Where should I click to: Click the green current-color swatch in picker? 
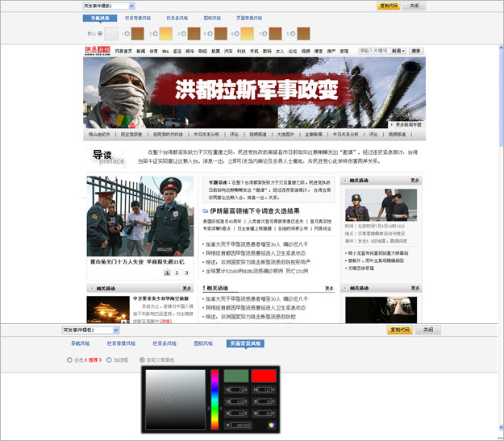click(x=236, y=376)
